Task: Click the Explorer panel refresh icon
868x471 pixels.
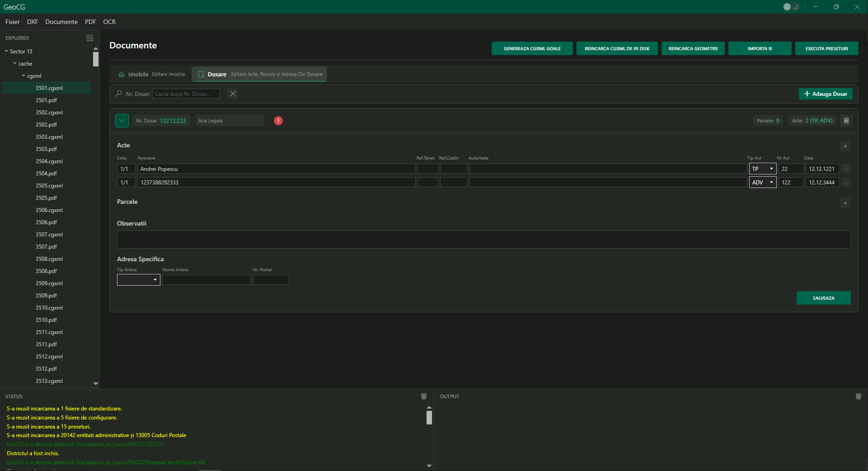Action: coord(90,38)
